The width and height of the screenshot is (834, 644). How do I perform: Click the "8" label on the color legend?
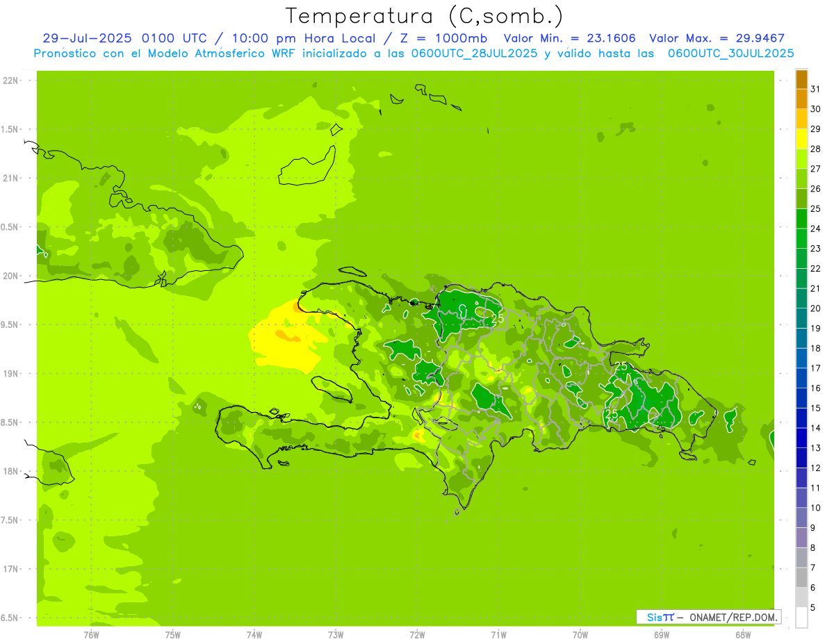(813, 548)
